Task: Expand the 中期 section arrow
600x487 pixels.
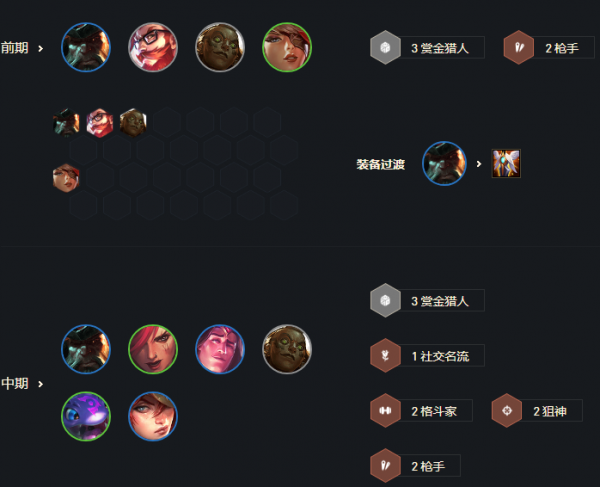Action: click(x=41, y=384)
